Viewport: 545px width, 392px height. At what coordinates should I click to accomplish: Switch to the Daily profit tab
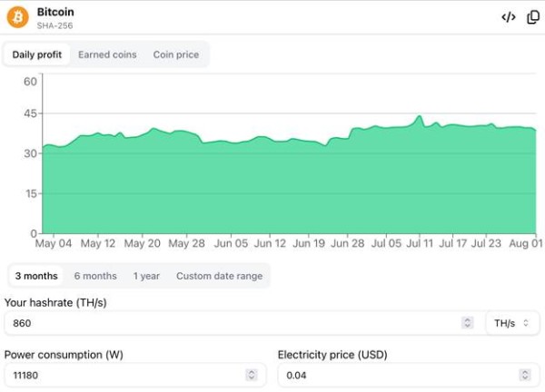coord(37,54)
